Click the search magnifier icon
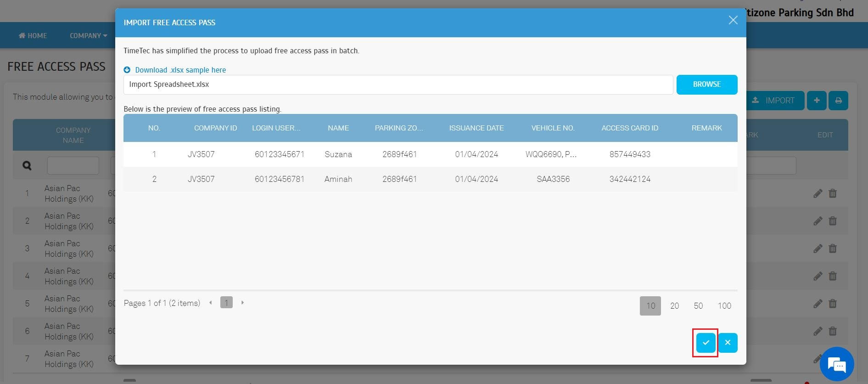 pos(27,165)
